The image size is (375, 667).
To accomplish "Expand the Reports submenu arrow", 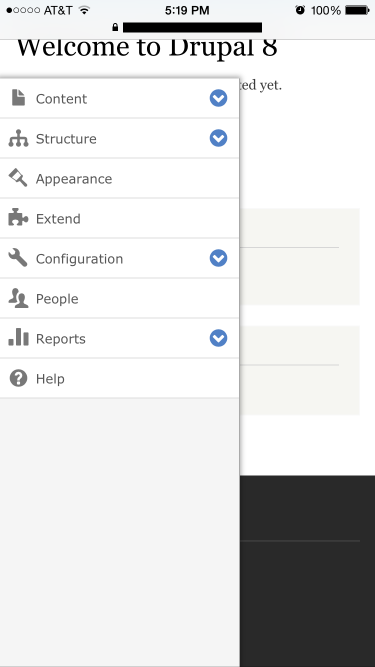I will tap(218, 338).
